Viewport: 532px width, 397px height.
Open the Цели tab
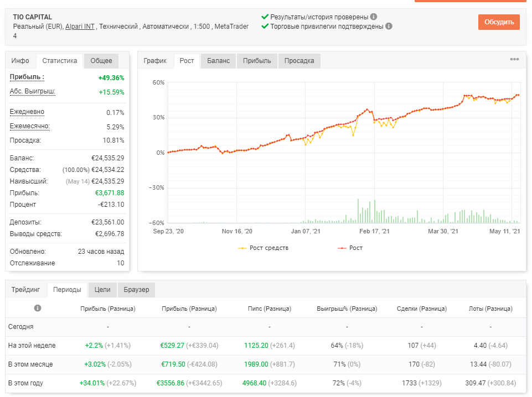(102, 290)
